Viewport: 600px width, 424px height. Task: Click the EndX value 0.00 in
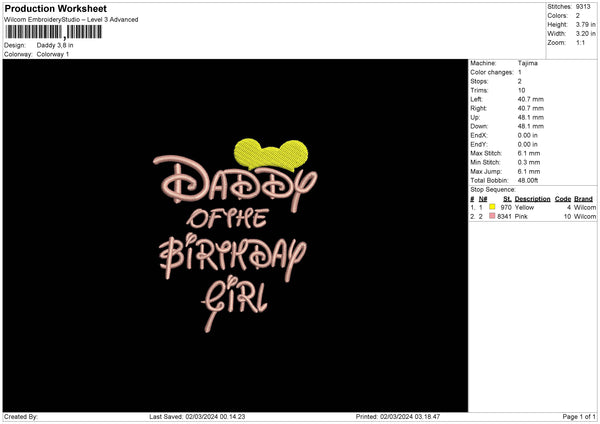528,135
